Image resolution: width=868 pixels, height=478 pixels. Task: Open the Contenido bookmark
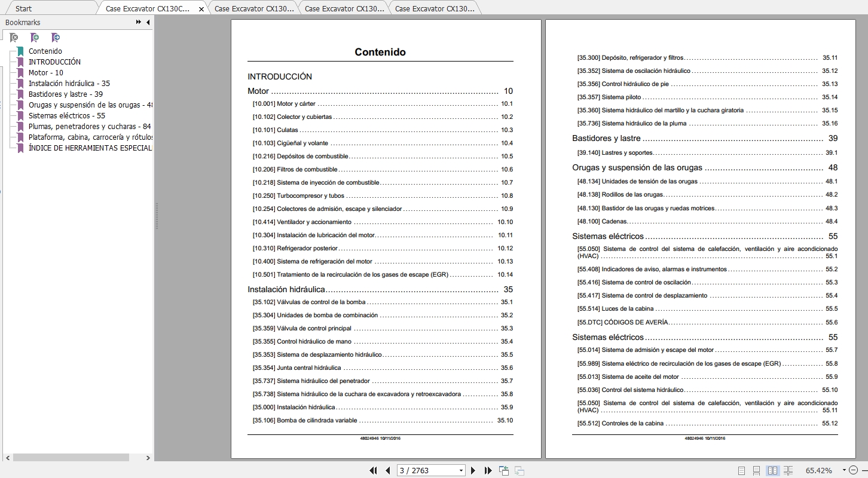pos(45,51)
